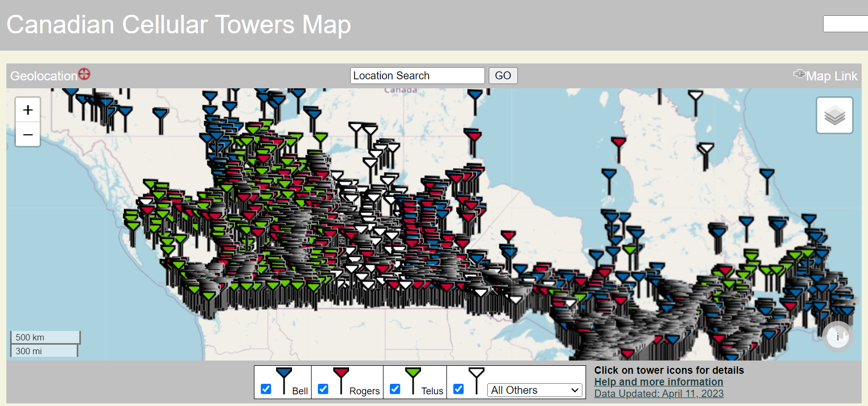Click the Data Updated April 11, 2023 link
The width and height of the screenshot is (868, 406).
click(659, 393)
